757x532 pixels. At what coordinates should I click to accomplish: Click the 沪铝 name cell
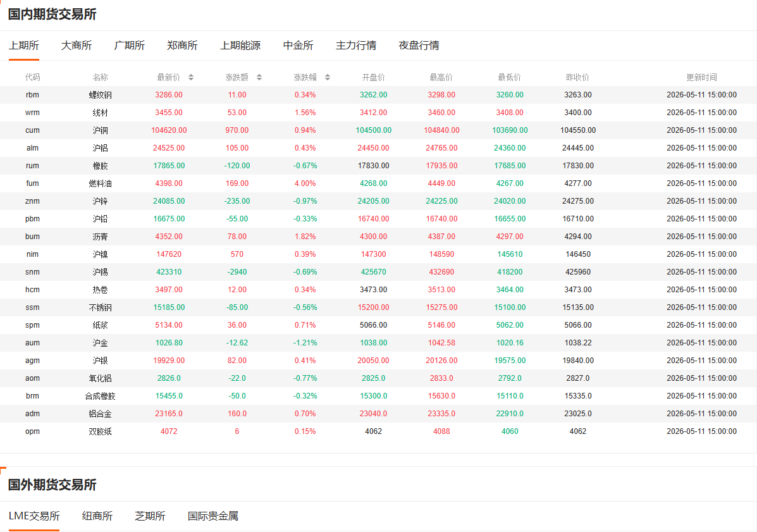coord(100,148)
